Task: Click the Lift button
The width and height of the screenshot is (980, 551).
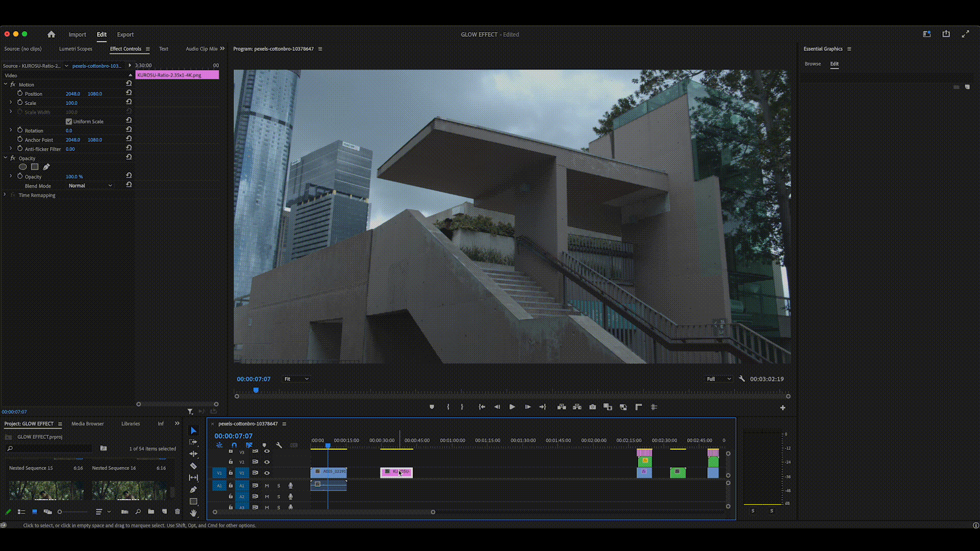Action: pyautogui.click(x=561, y=407)
